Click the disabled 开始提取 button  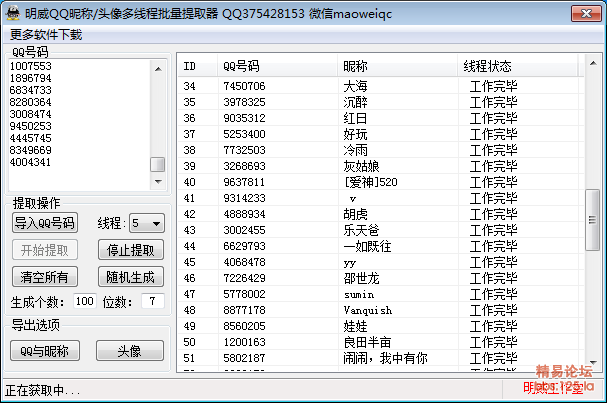[x=45, y=250]
